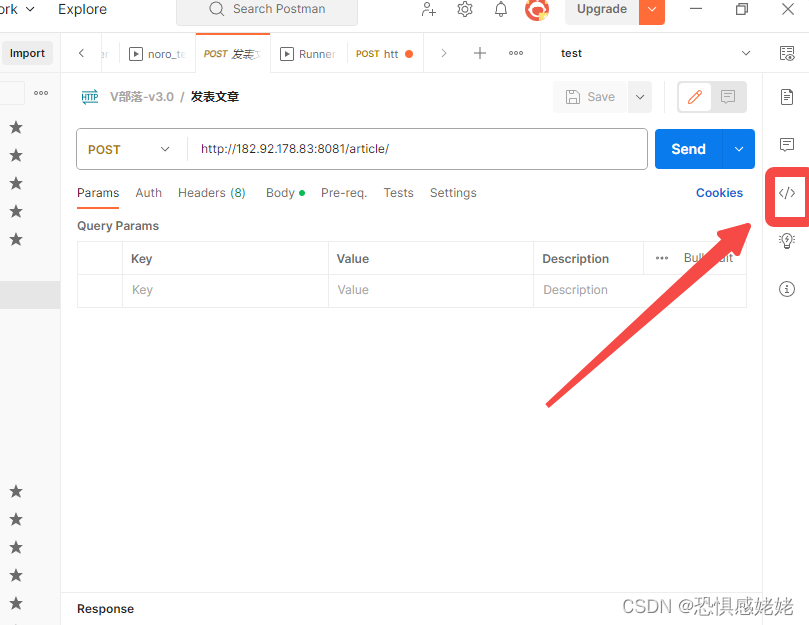This screenshot has width=809, height=625.
Task: Click the Send button
Action: (688, 149)
